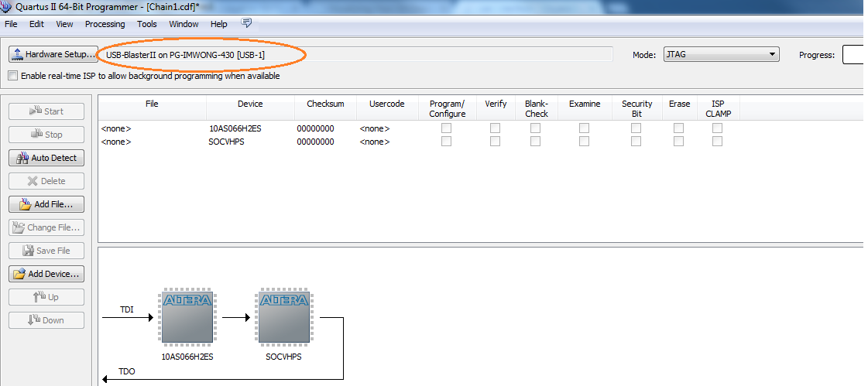This screenshot has width=868, height=386.
Task: Click the Save File button
Action: tap(46, 251)
